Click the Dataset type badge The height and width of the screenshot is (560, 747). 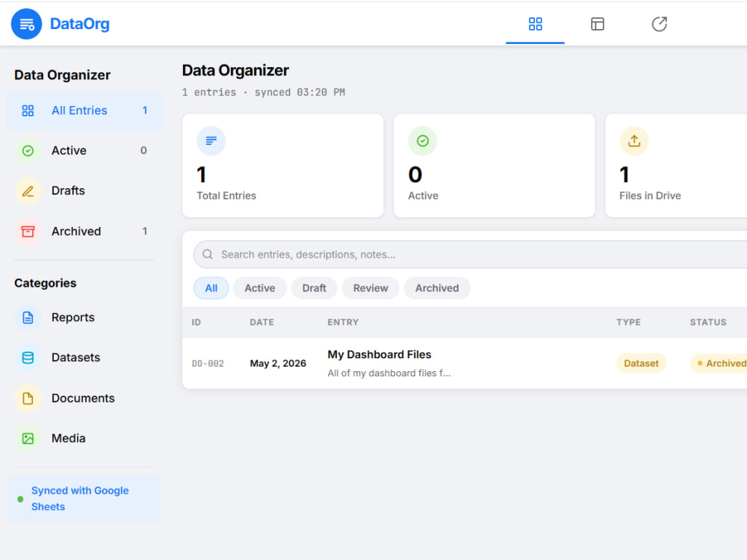(x=641, y=364)
